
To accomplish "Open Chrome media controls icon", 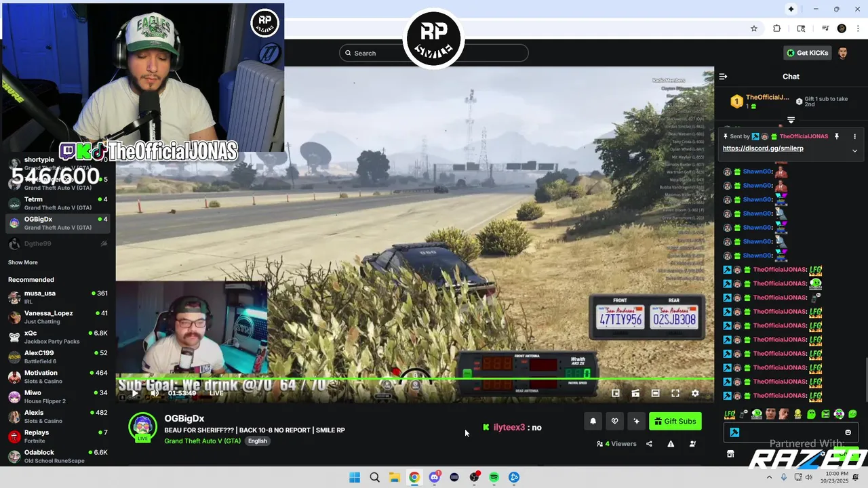I will tap(825, 28).
